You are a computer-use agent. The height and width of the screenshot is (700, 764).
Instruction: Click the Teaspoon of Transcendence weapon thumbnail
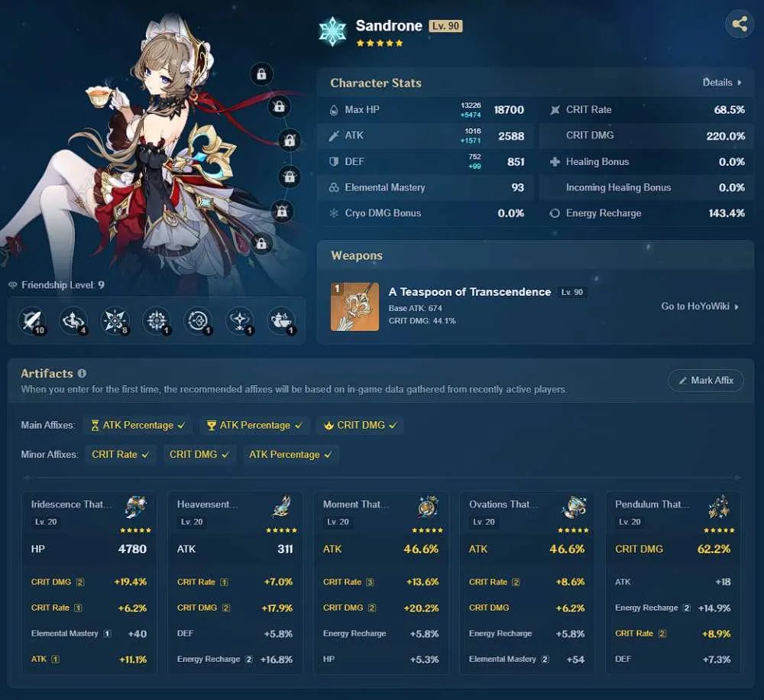[x=354, y=306]
